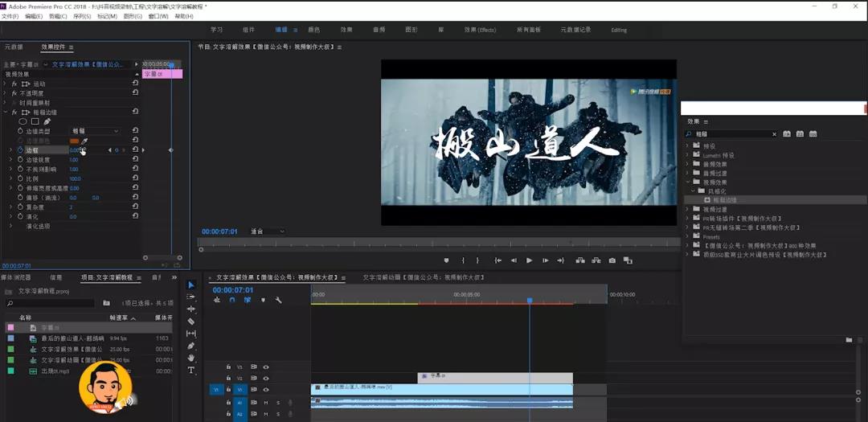
Task: Click the free-draw bezier mask pen icon
Action: (x=47, y=121)
